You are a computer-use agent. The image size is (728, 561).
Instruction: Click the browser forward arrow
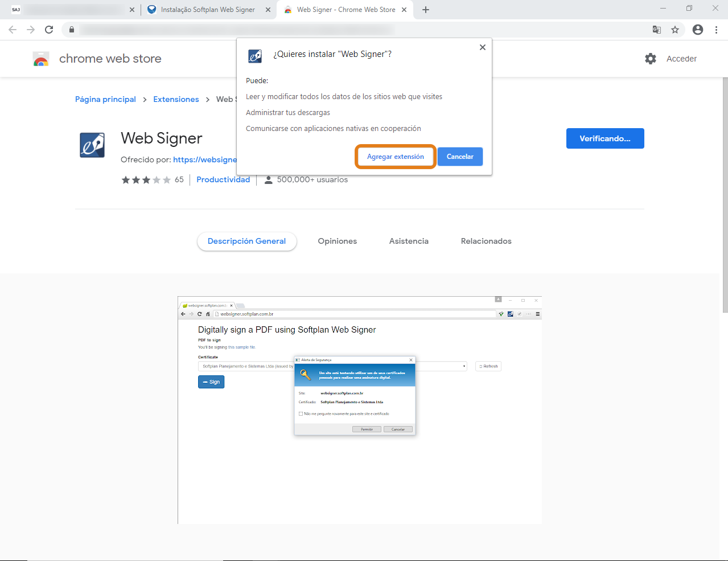click(31, 30)
